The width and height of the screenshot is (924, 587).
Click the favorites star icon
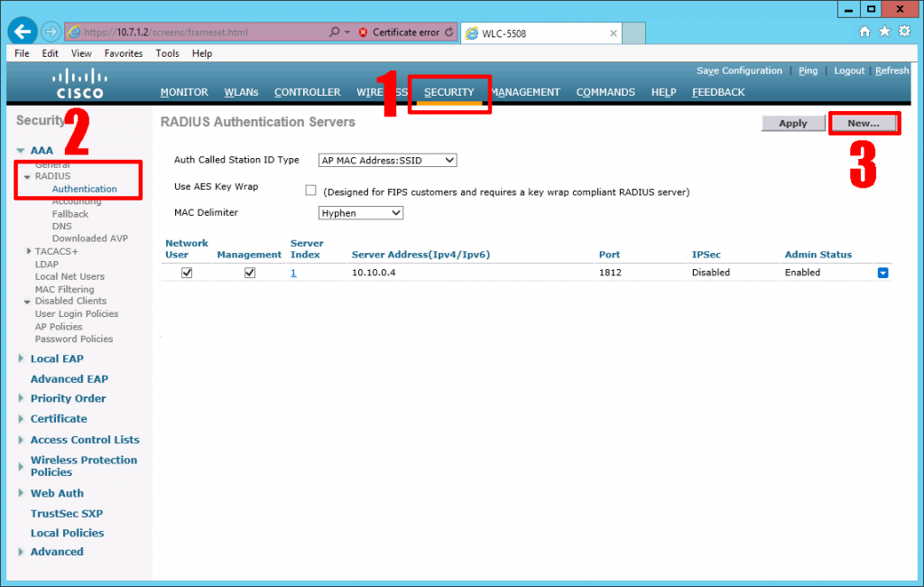(x=885, y=30)
